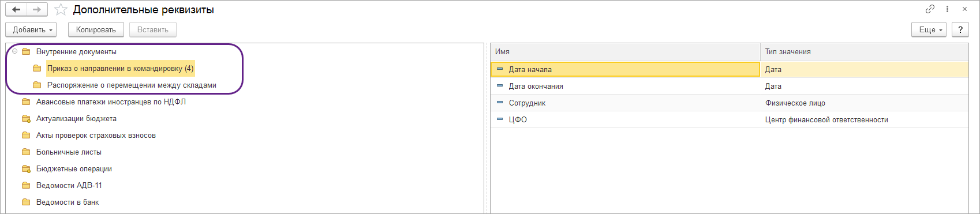This screenshot has width=980, height=214.
Task: Click the Приказ о направлении в командировку folder icon
Action: [37, 68]
